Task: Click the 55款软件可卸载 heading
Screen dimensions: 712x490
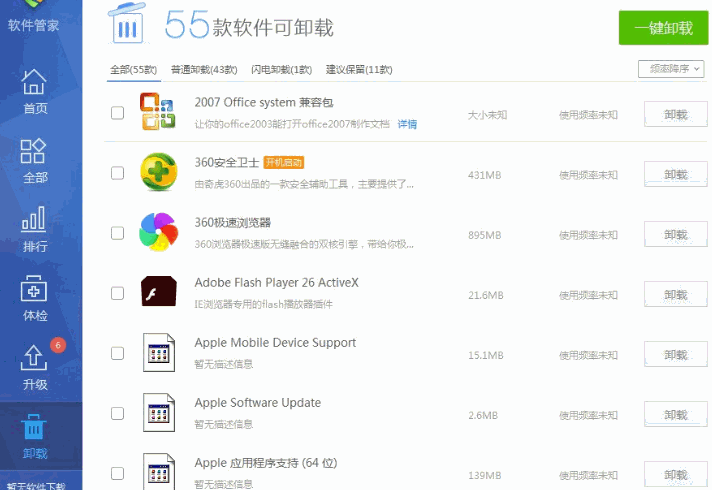Action: pyautogui.click(x=249, y=25)
